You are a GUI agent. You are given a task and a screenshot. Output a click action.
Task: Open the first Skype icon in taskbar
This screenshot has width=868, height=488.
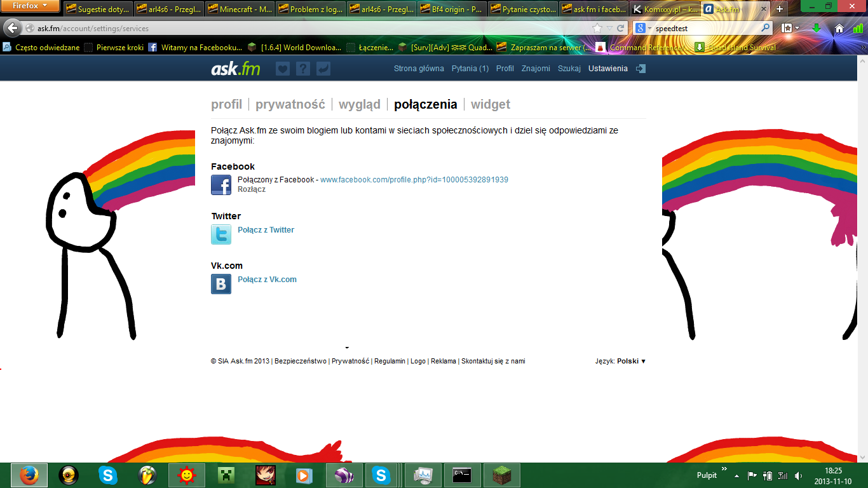(108, 475)
